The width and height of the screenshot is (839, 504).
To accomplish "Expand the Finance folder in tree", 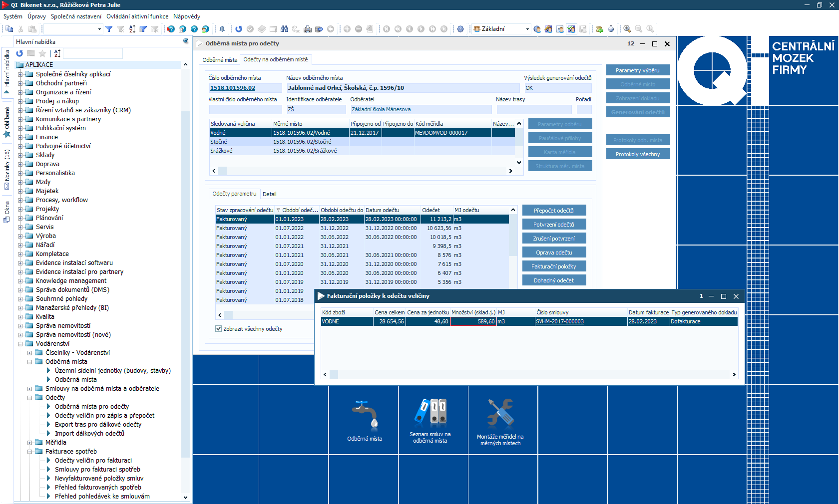I will [x=21, y=137].
